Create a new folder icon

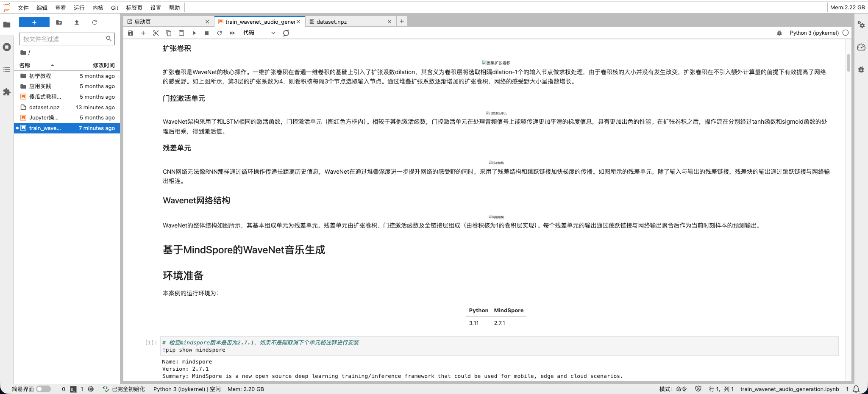click(x=59, y=22)
